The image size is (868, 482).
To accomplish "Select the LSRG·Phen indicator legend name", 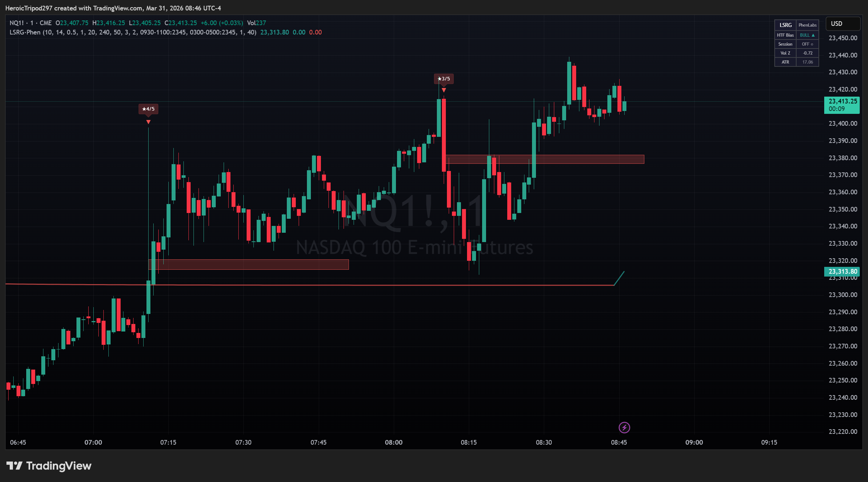I will pyautogui.click(x=25, y=32).
